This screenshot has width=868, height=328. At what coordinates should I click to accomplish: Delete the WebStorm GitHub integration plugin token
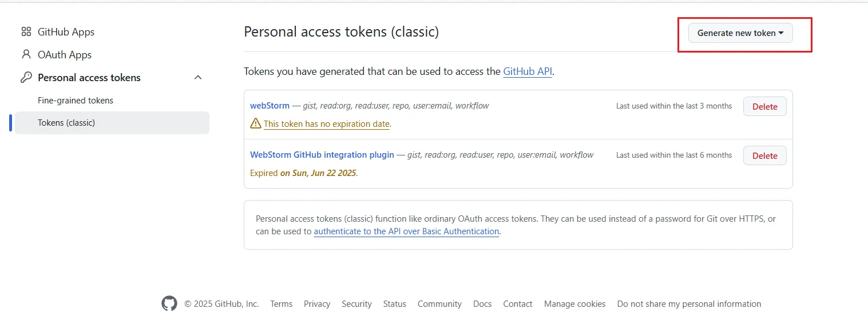[764, 155]
